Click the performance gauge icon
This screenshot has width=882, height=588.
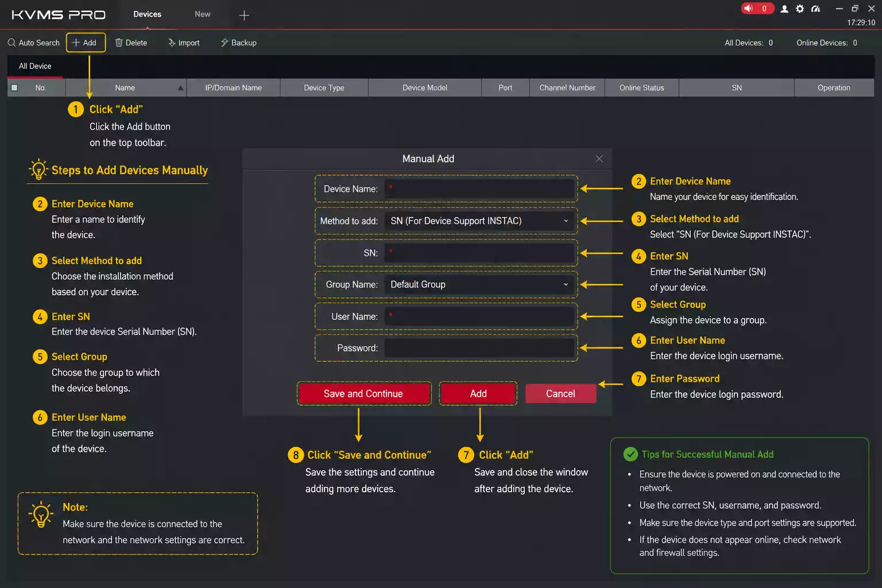pos(816,9)
